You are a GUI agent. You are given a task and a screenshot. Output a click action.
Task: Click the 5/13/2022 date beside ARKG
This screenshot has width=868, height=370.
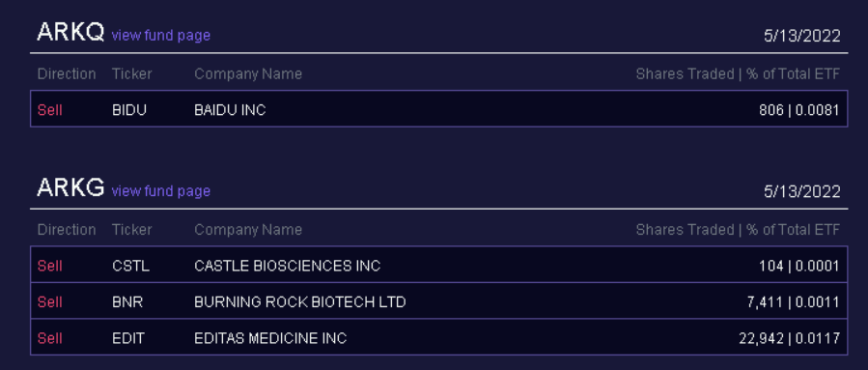802,192
